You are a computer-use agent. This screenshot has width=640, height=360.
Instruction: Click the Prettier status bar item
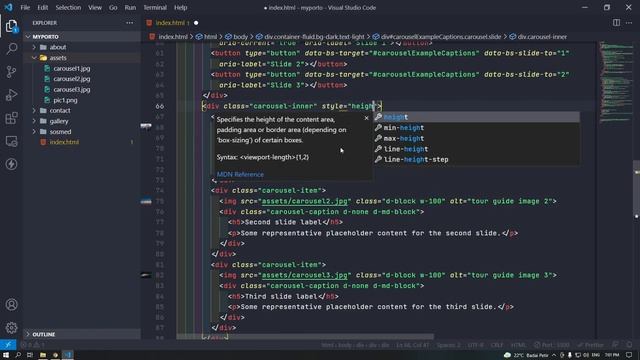pyautogui.click(x=590, y=345)
